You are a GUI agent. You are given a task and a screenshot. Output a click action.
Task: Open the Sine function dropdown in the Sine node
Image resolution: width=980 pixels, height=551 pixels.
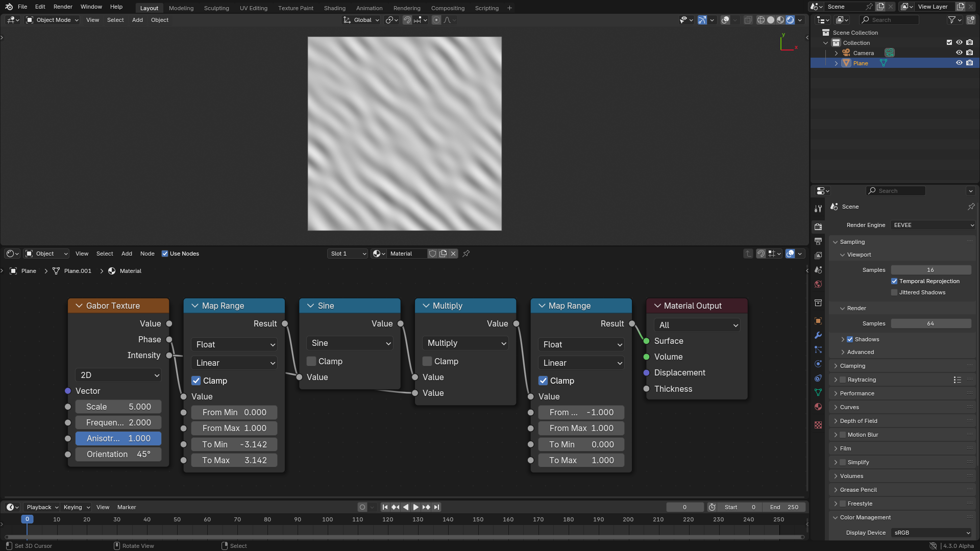point(350,343)
